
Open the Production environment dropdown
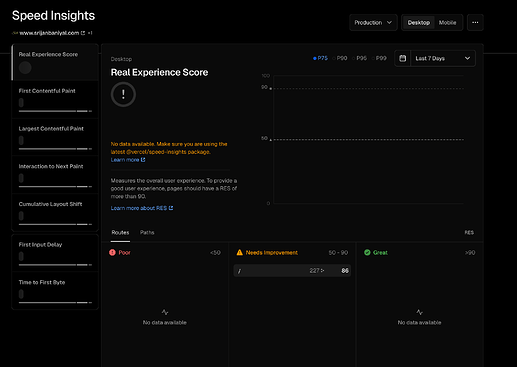coord(373,23)
